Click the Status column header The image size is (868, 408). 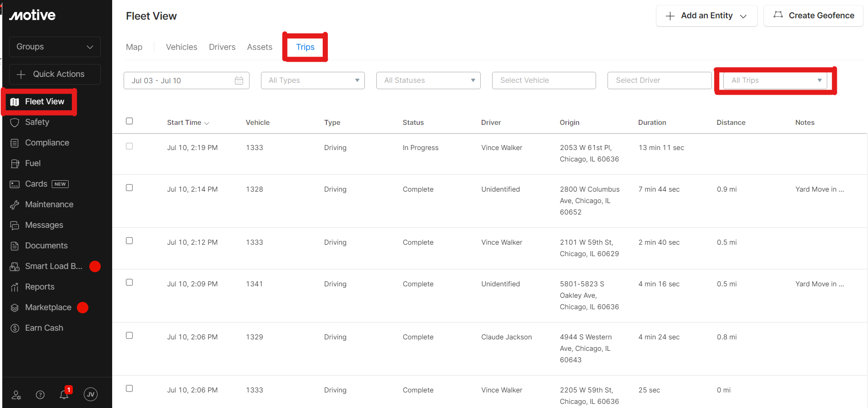coord(413,123)
